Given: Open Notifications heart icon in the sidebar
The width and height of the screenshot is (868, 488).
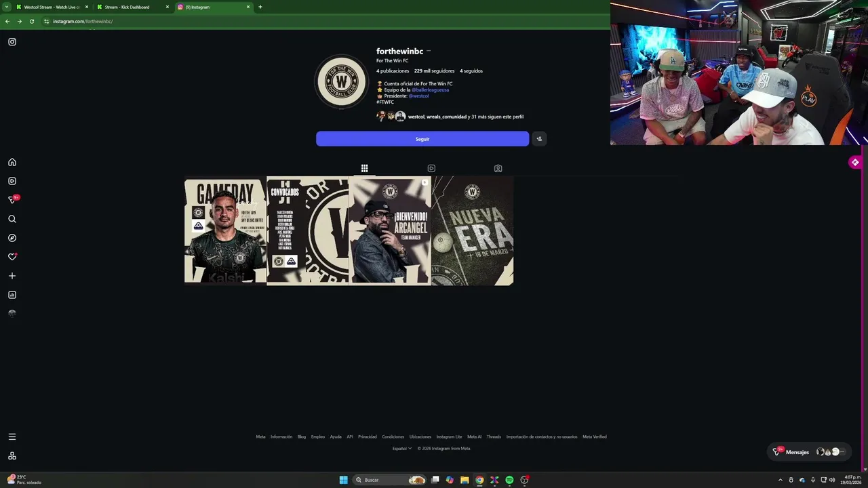Looking at the screenshot, I should pos(12,257).
